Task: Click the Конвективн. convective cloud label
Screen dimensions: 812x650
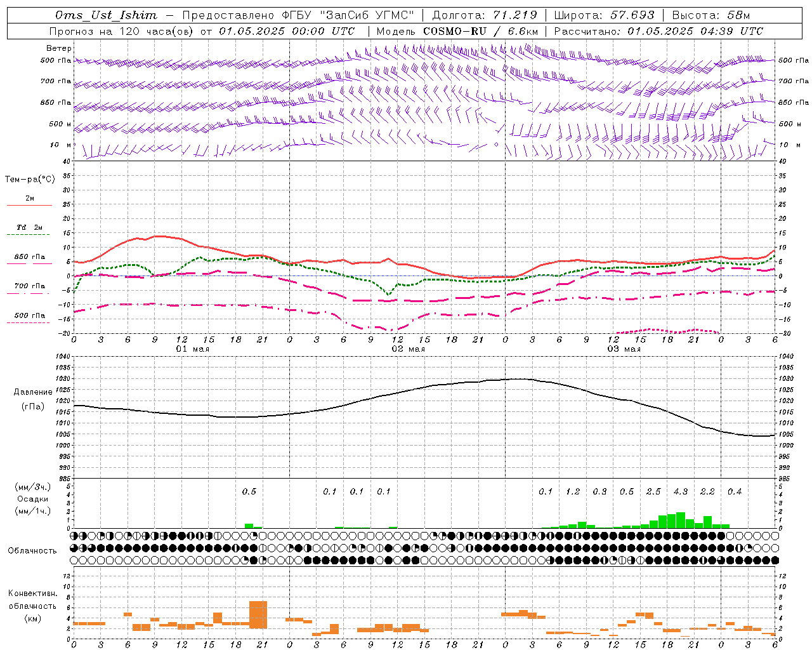Action: click(x=33, y=594)
